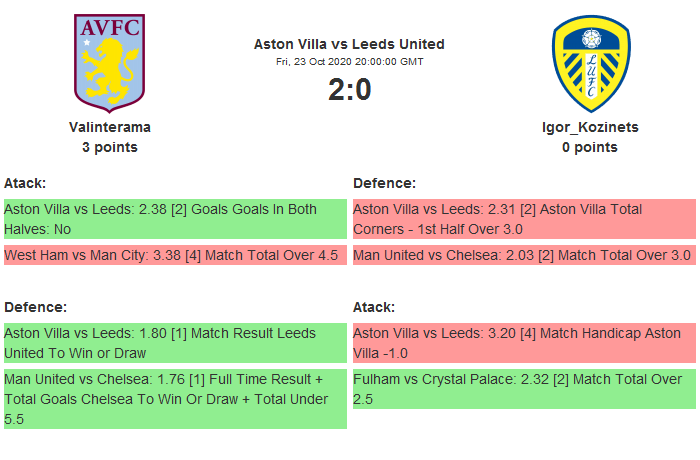Open the Valinterama player name
The image size is (700, 460).
[x=110, y=127]
